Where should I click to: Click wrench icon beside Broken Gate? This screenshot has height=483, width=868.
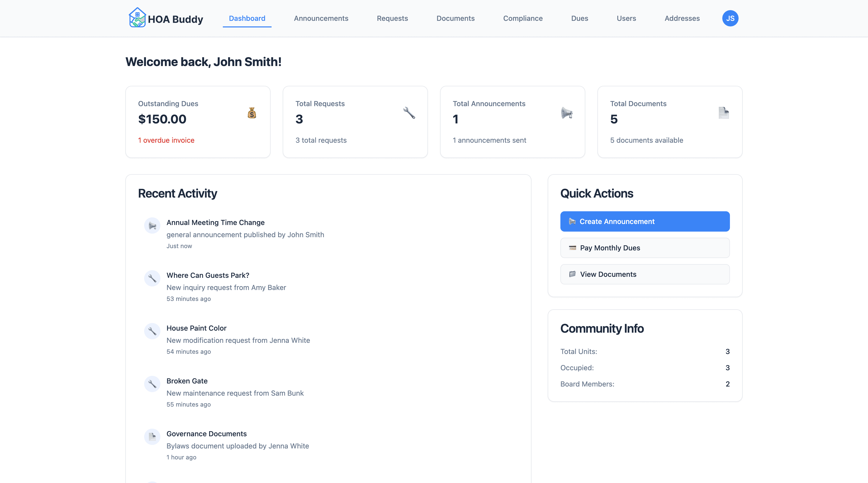(152, 384)
